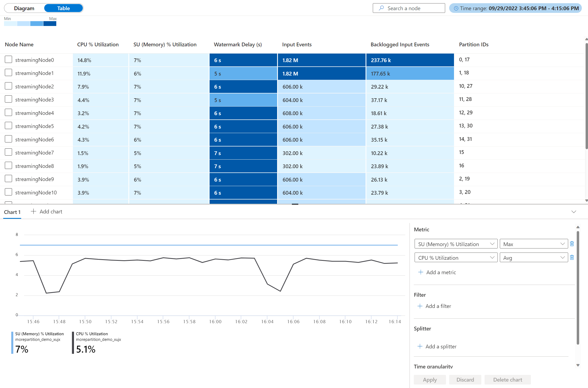The width and height of the screenshot is (588, 388).
Task: Collapse the chart panel with chevron
Action: tap(574, 212)
